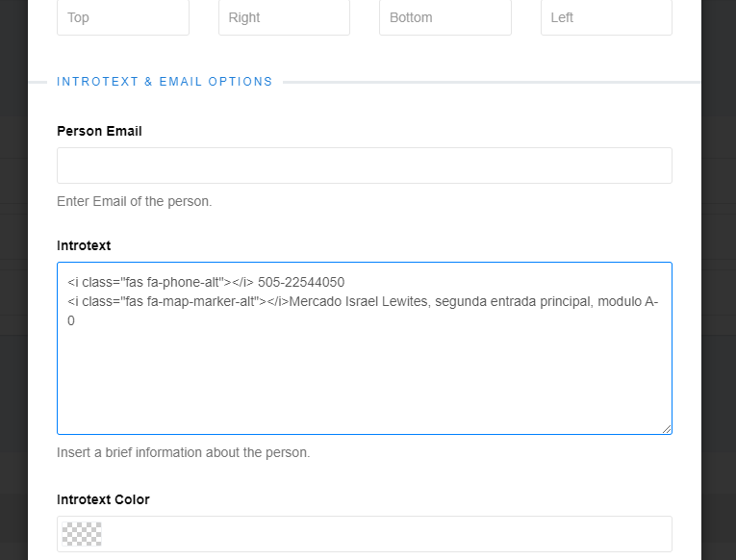The height and width of the screenshot is (560, 736).
Task: Click empty area inside the Introtext textarea
Action: point(365,380)
